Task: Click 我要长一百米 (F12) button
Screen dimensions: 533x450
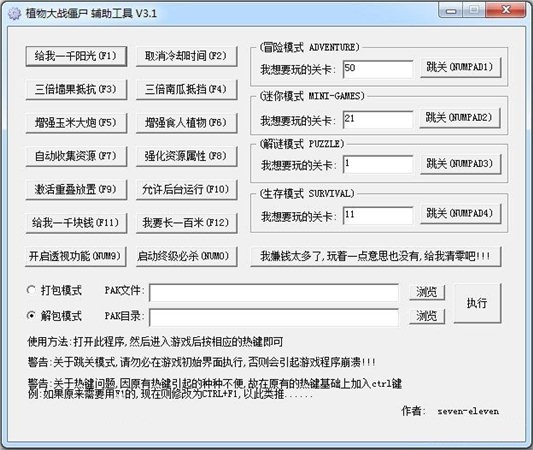Action: click(186, 223)
